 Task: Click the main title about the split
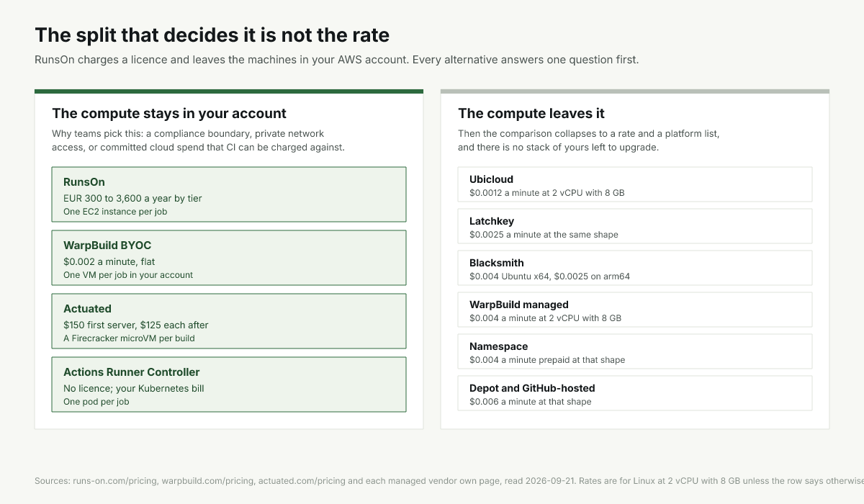pyautogui.click(x=212, y=35)
